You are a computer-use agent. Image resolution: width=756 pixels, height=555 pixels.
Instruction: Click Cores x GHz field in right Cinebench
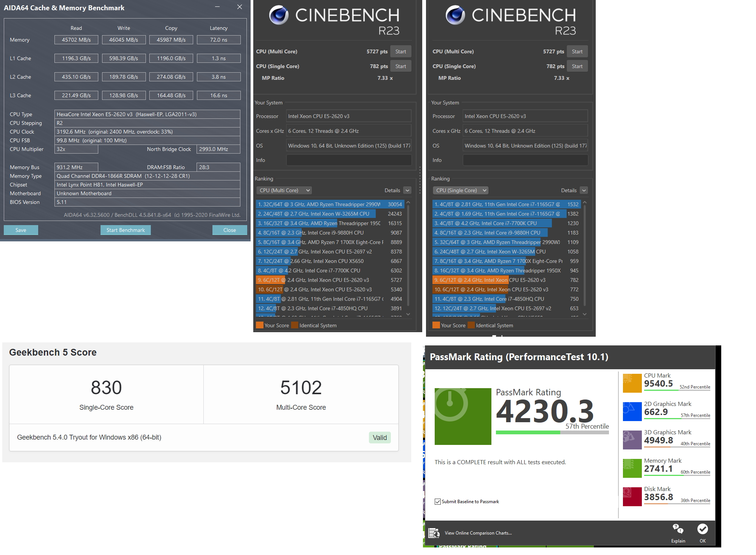pyautogui.click(x=525, y=131)
